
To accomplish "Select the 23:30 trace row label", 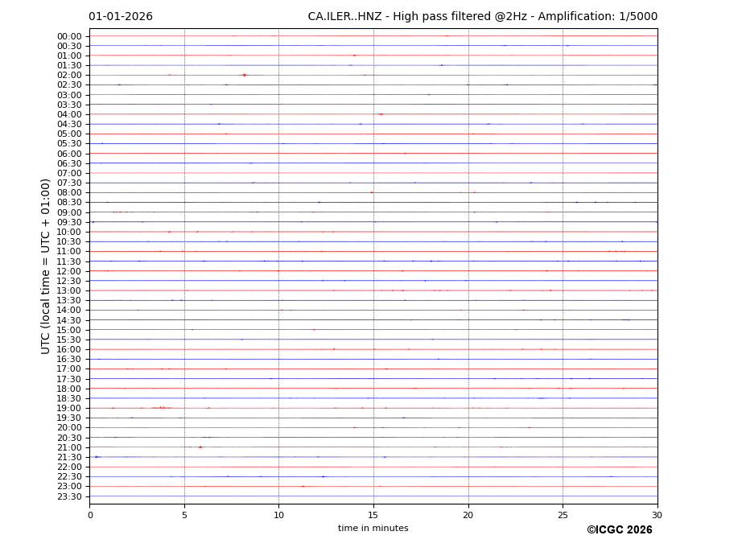I will pyautogui.click(x=69, y=496).
